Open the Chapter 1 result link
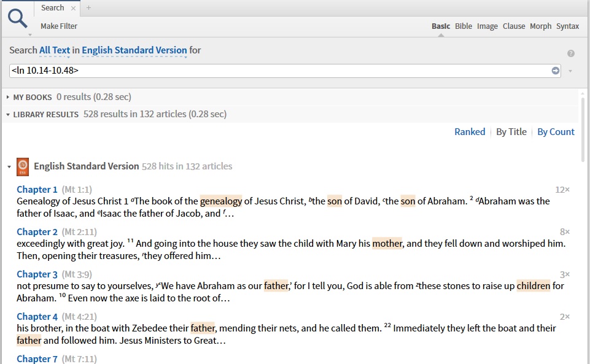This screenshot has width=590, height=364. coord(37,190)
